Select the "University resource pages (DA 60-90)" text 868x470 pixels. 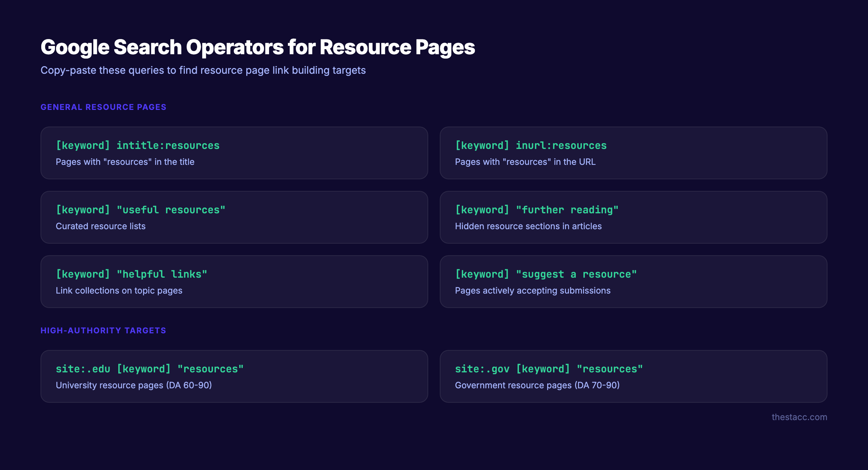click(134, 385)
